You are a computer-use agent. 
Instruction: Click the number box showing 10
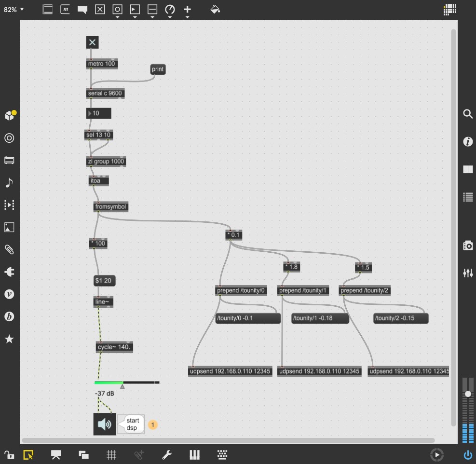[x=99, y=113]
